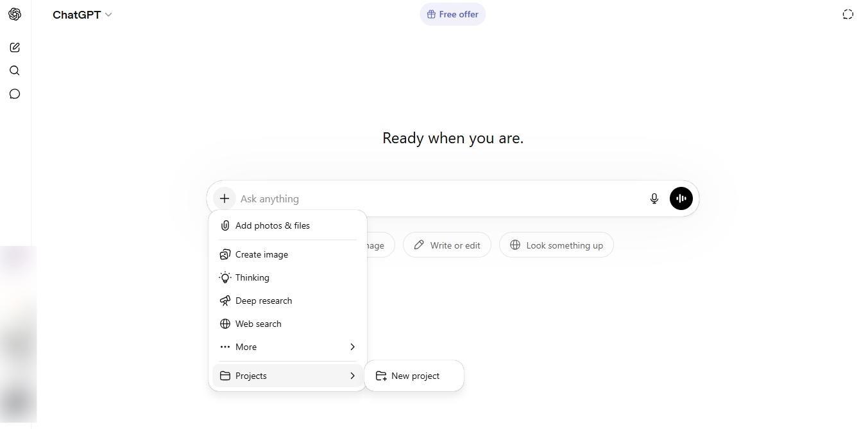Viewport: 868px width, 429px height.
Task: Click the three-dots icon beside More
Action: 225,347
